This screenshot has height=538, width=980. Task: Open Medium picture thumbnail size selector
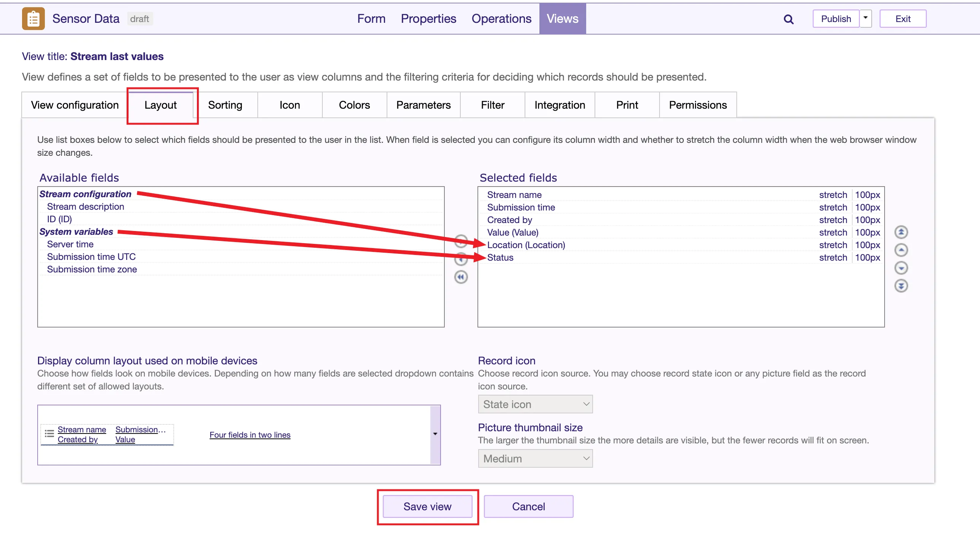535,458
